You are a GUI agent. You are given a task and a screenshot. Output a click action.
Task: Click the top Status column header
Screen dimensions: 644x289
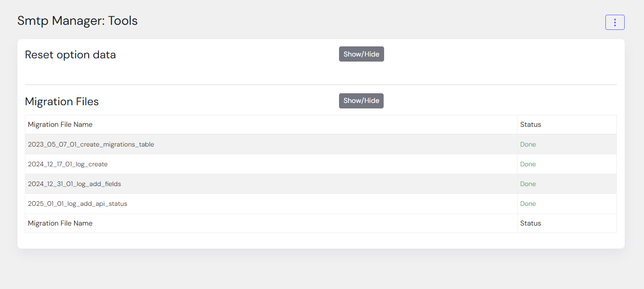(x=530, y=125)
